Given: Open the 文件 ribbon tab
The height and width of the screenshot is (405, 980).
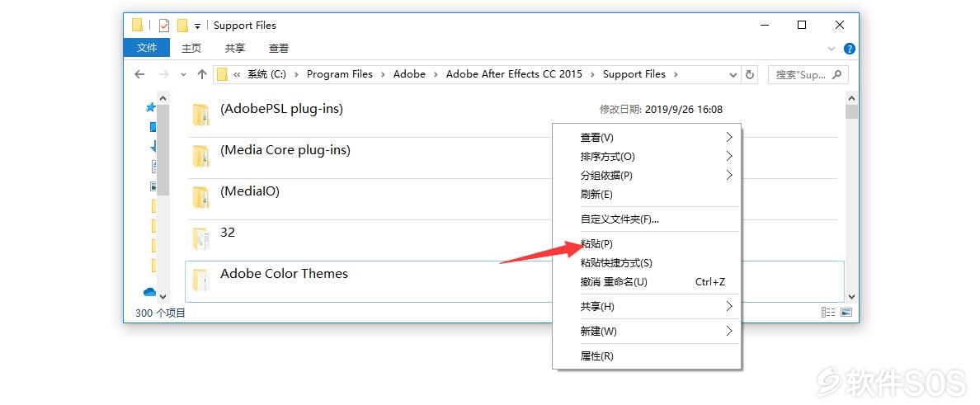Looking at the screenshot, I should [x=147, y=48].
